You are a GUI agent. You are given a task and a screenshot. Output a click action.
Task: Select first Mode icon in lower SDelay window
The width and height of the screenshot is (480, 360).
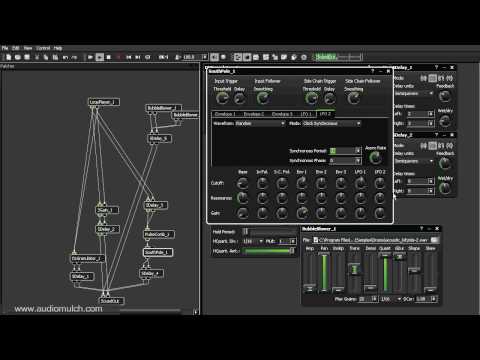pos(423,146)
